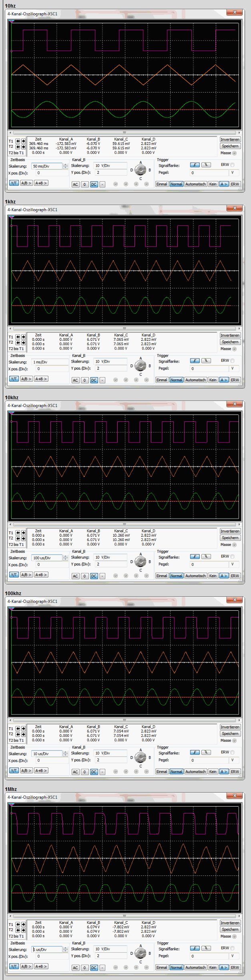Adjust the 100 us/Div timebase spinner arrows

pyautogui.click(x=65, y=557)
